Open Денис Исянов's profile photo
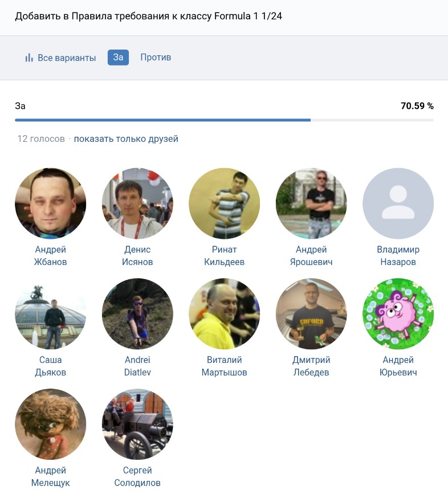 pos(137,203)
